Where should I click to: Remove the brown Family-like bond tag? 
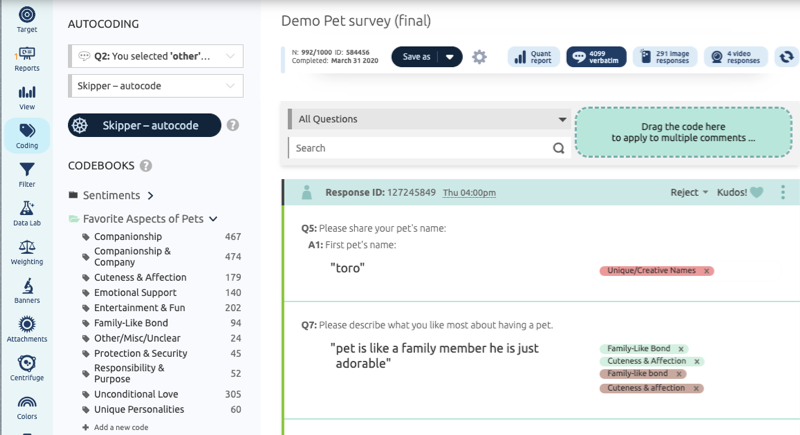[679, 374]
